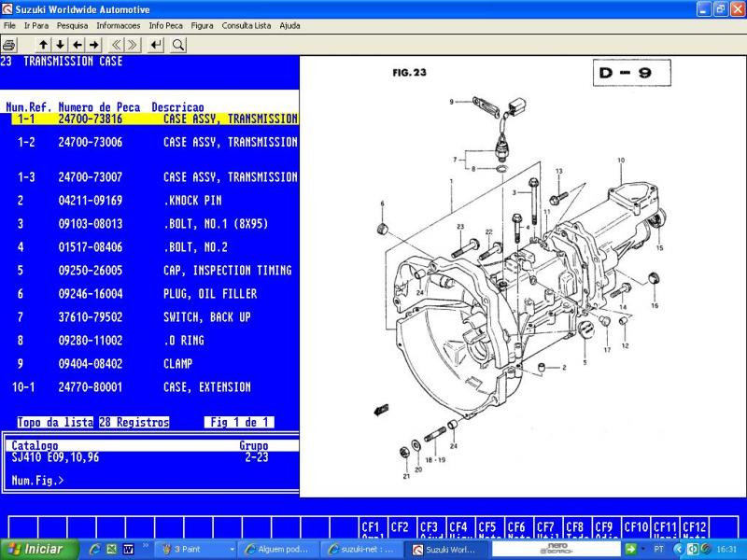This screenshot has width=747, height=560.
Task: Click the FIG.23 label on the diagram
Action: 409,73
